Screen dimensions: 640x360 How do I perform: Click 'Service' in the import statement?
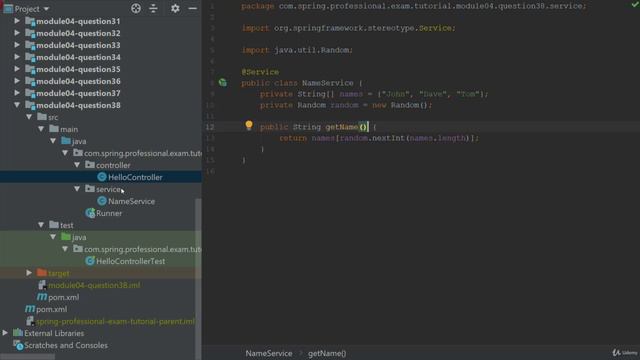tap(435, 28)
